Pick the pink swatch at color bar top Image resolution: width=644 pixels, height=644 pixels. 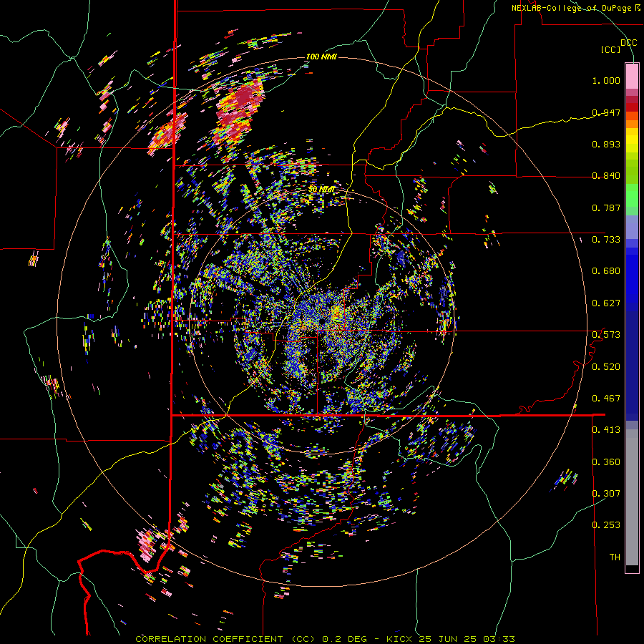(x=632, y=76)
